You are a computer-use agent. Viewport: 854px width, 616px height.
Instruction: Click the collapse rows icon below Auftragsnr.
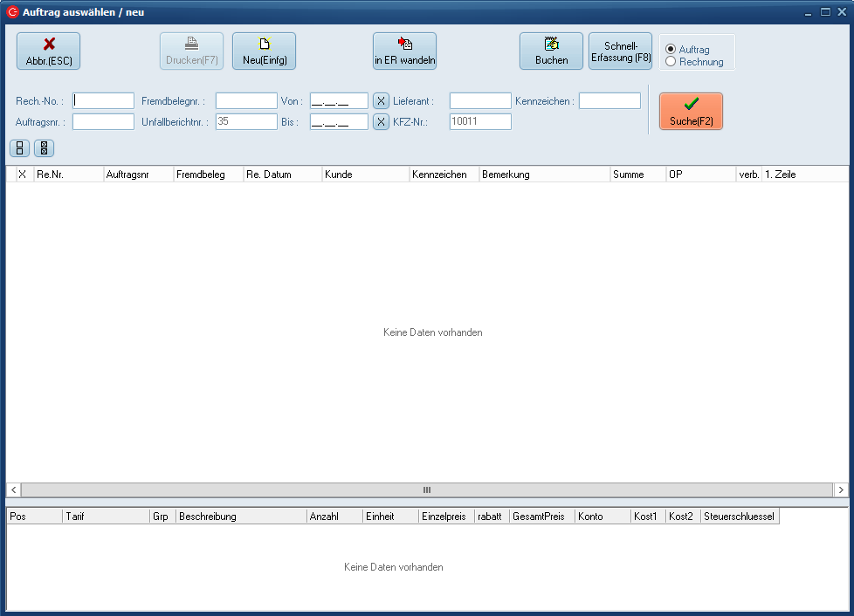pyautogui.click(x=44, y=148)
